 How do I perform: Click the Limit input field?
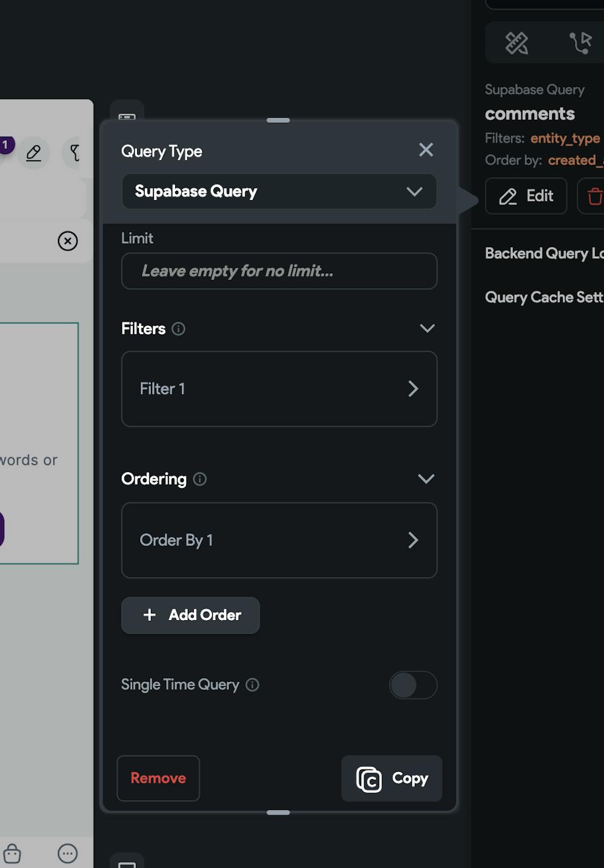pyautogui.click(x=279, y=271)
